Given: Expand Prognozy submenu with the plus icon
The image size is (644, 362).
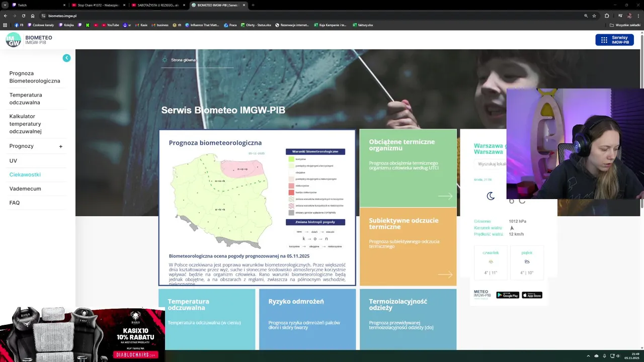Looking at the screenshot, I should 60,146.
